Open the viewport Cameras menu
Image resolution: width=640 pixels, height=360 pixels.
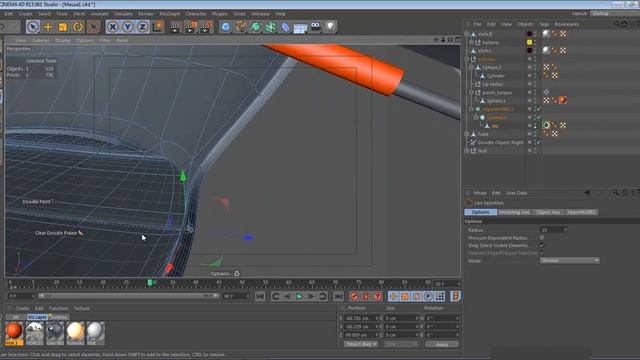coord(40,40)
